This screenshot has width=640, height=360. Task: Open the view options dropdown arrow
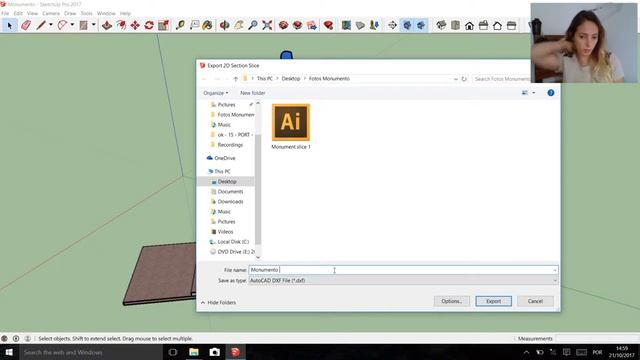(x=533, y=93)
